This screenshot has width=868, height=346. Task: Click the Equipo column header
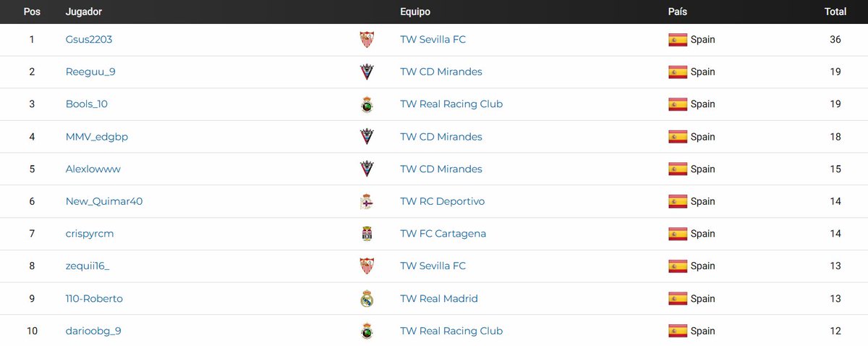tap(415, 12)
